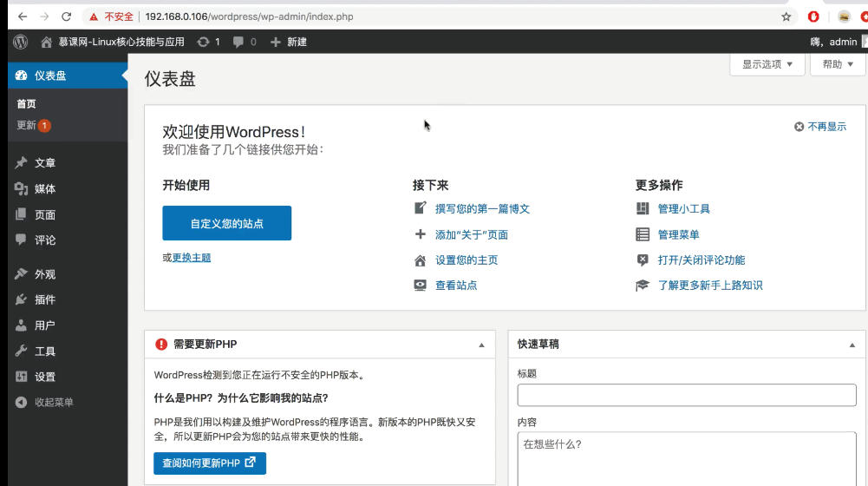Click the write-post pencil icon
This screenshot has height=486, width=868.
(x=421, y=207)
